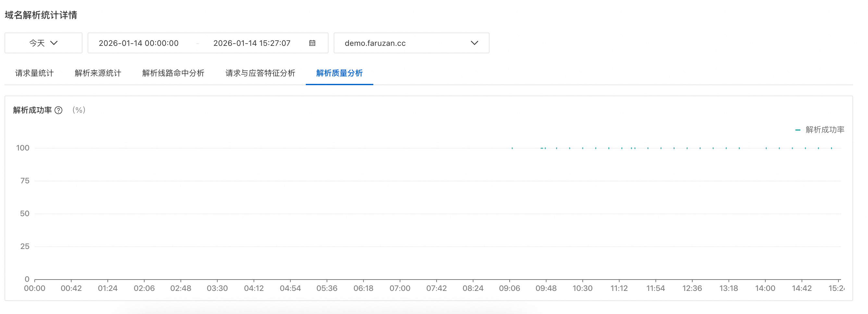
Task: Click the 08:24 x-axis time label
Action: 473,288
